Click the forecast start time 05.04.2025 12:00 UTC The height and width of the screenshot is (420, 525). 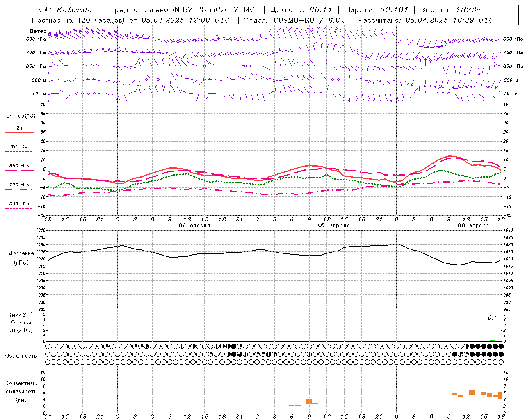coord(185,20)
